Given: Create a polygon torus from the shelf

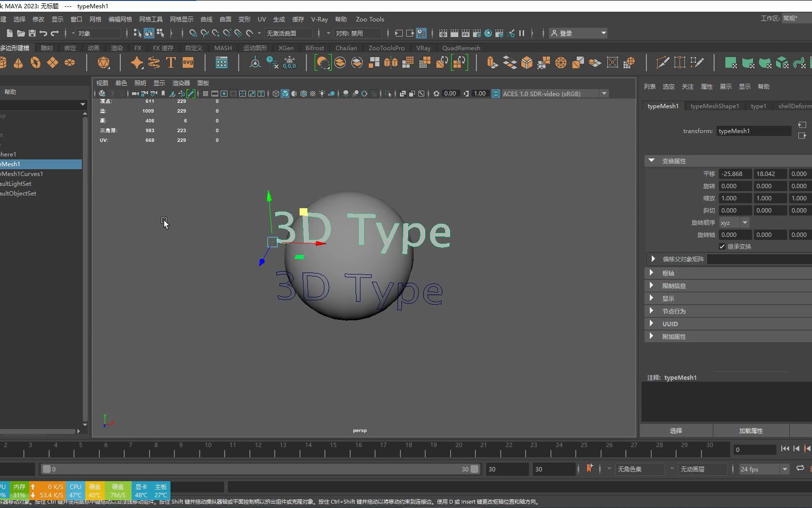Looking at the screenshot, I should click(x=36, y=63).
